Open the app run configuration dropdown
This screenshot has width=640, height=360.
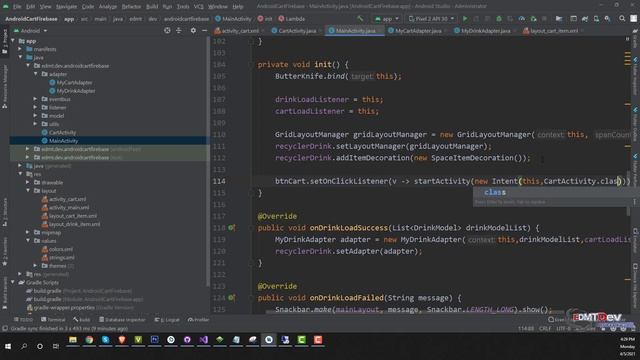click(386, 19)
